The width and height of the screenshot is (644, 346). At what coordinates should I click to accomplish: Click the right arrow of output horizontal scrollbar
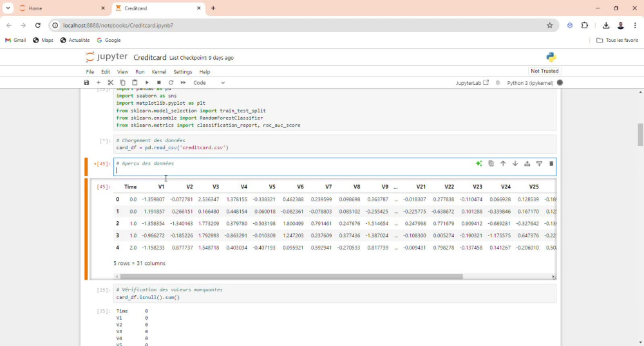tap(553, 277)
